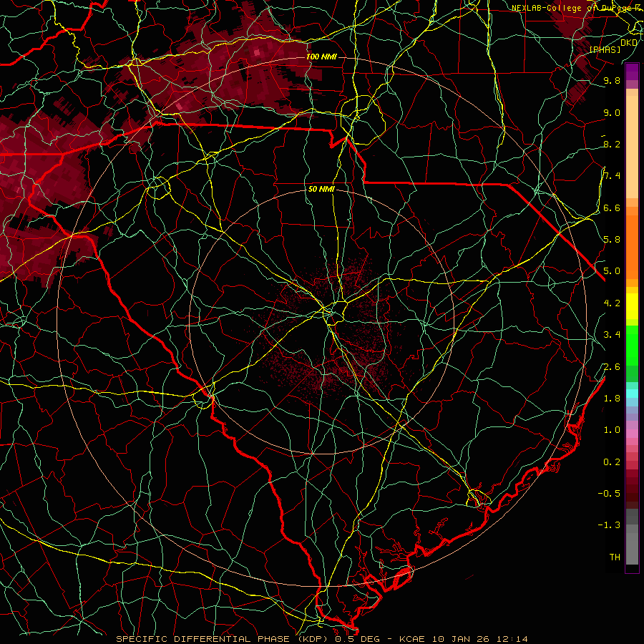Image resolution: width=644 pixels, height=644 pixels.
Task: Click the "KCAE" radar site identifier
Action: (411, 639)
